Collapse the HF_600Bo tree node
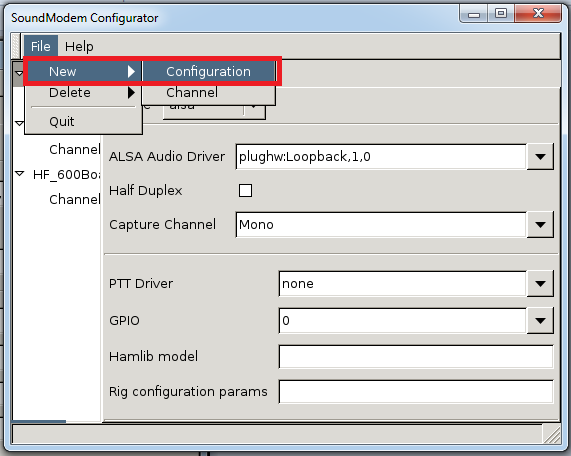This screenshot has height=456, width=571. (20, 174)
